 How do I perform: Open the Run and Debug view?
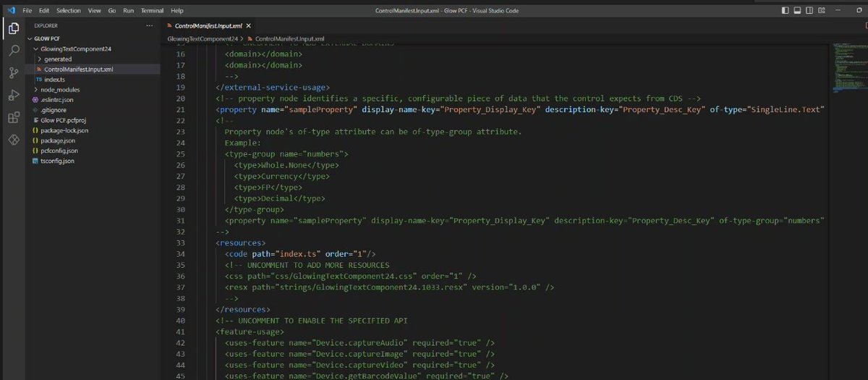(13, 95)
